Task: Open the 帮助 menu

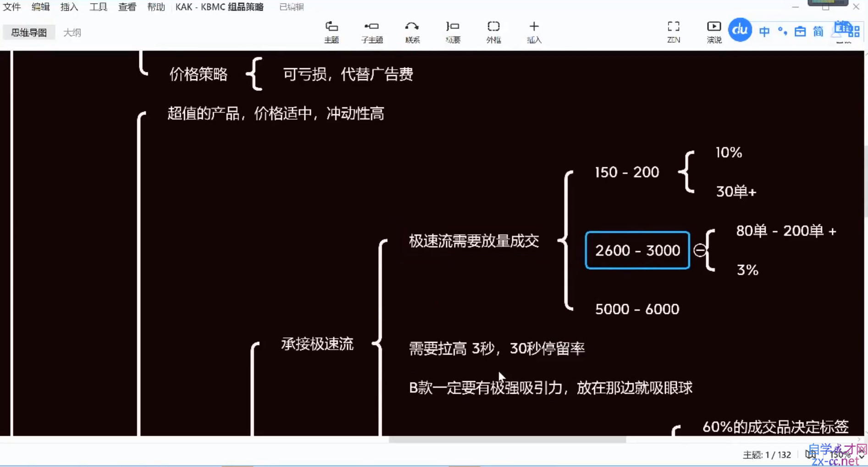Action: coord(156,7)
